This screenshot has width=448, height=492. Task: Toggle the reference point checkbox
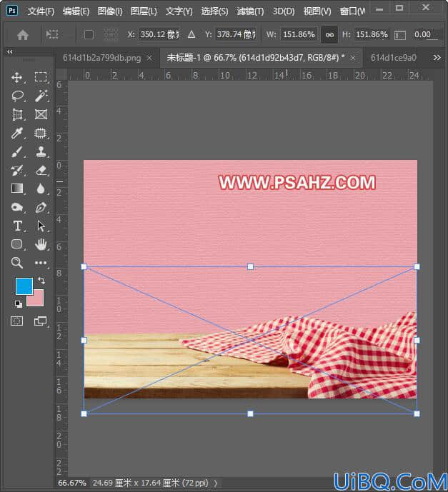89,34
